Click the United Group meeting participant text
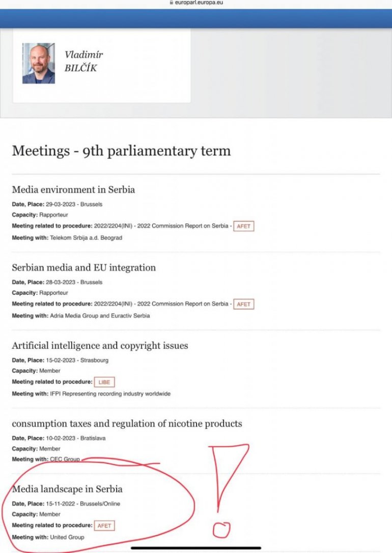Viewport: 392px width, 553px height. click(67, 537)
